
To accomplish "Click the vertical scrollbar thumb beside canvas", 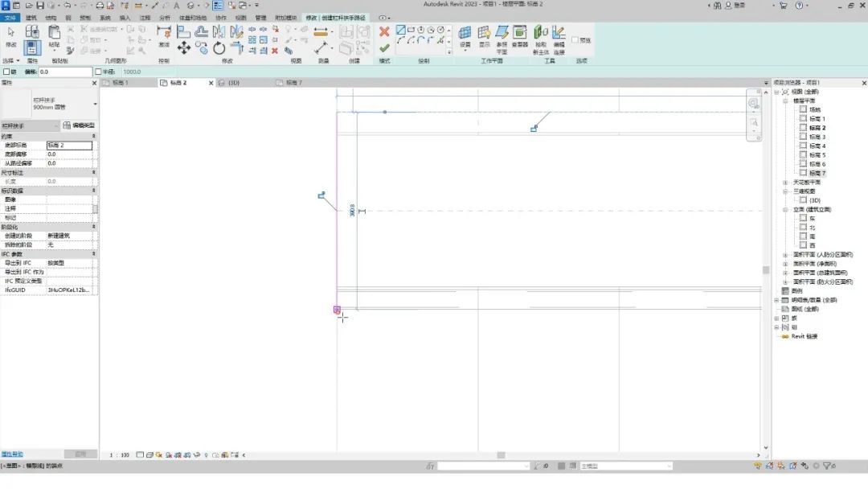I will (766, 269).
